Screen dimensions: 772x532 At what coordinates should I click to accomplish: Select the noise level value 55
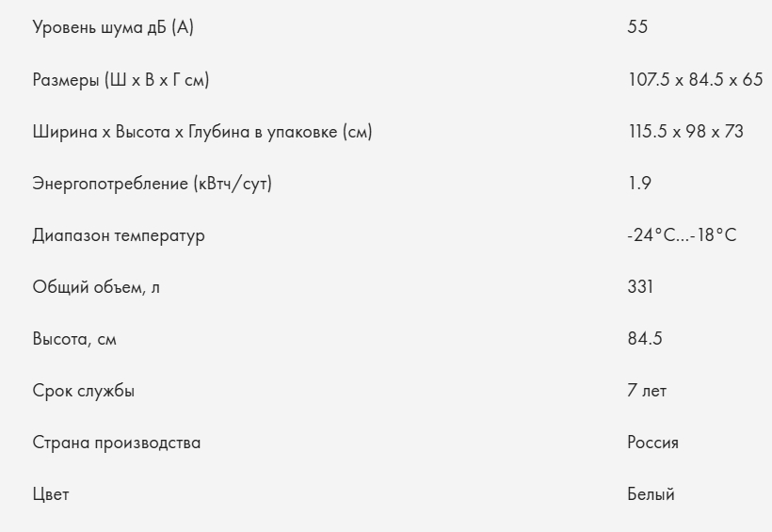(x=637, y=27)
